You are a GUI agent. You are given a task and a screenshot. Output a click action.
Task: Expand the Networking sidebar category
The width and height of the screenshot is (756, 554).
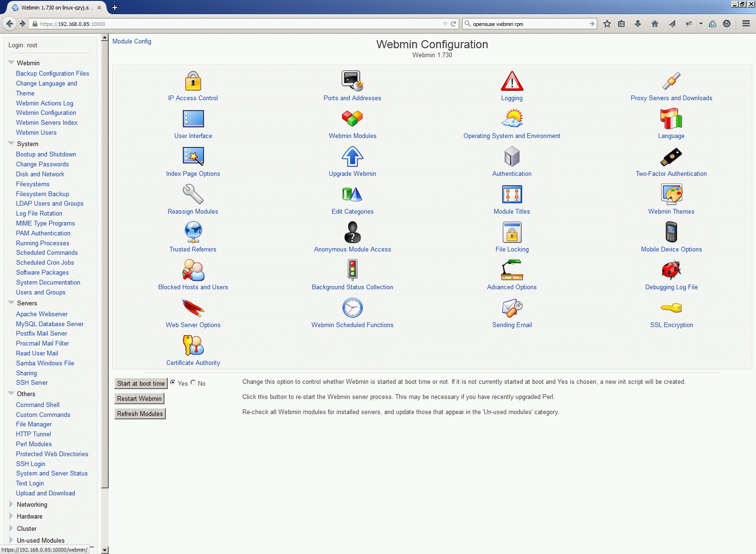(x=11, y=504)
